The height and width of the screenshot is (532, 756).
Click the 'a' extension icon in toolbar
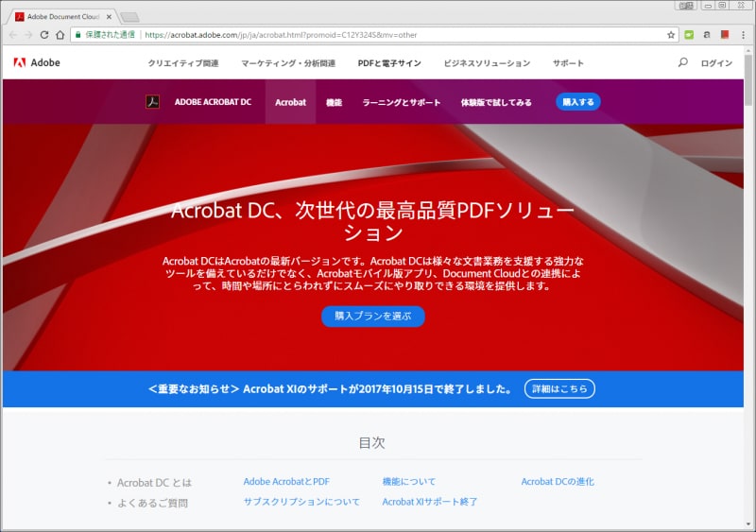pyautogui.click(x=707, y=35)
